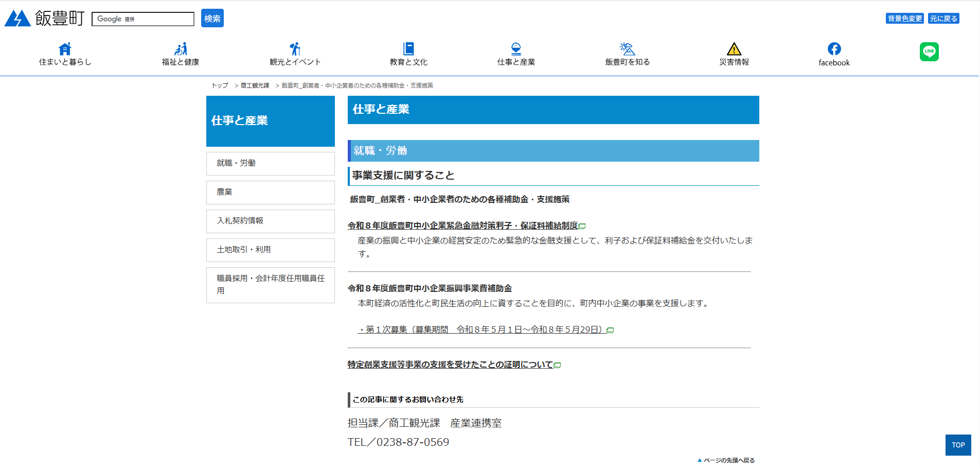Open 入札契約情報 in the sidebar
Screen dimensions: 980x468
click(x=271, y=221)
